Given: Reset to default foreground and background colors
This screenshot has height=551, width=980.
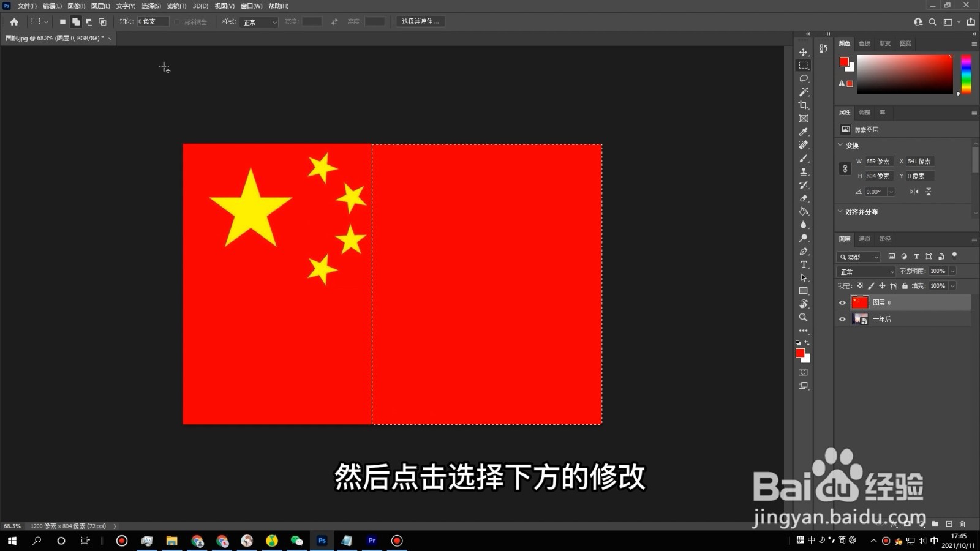Looking at the screenshot, I should (798, 343).
